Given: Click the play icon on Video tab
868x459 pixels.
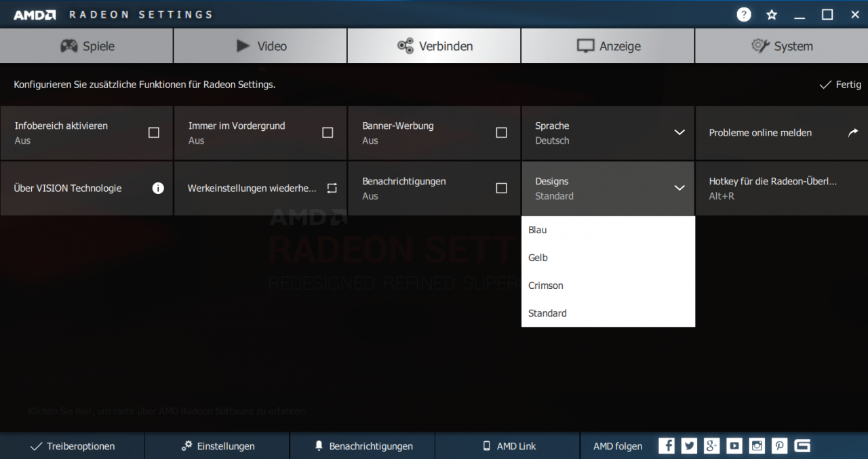Looking at the screenshot, I should [x=243, y=45].
